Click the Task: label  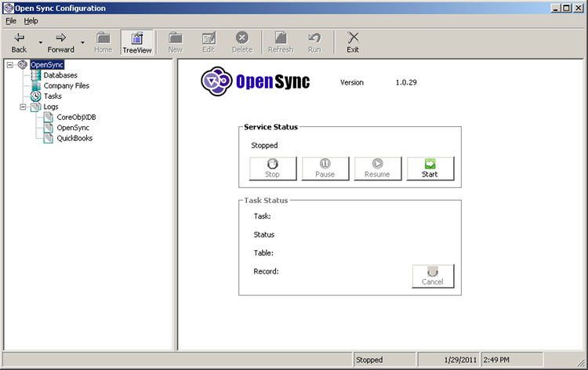click(x=262, y=216)
